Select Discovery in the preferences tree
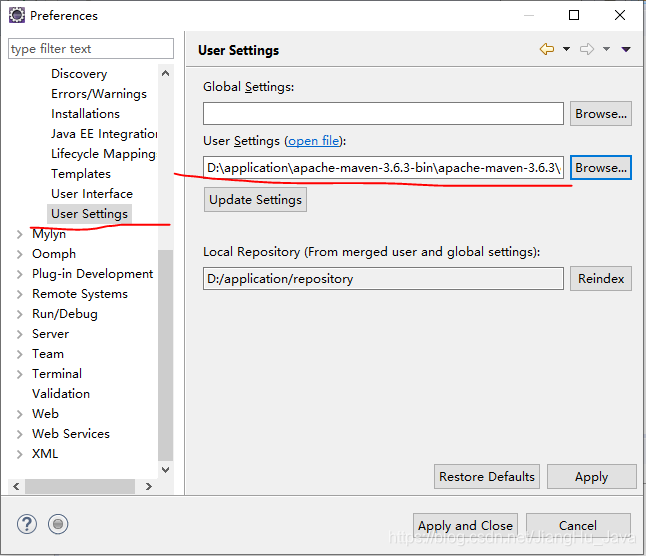 click(x=79, y=74)
